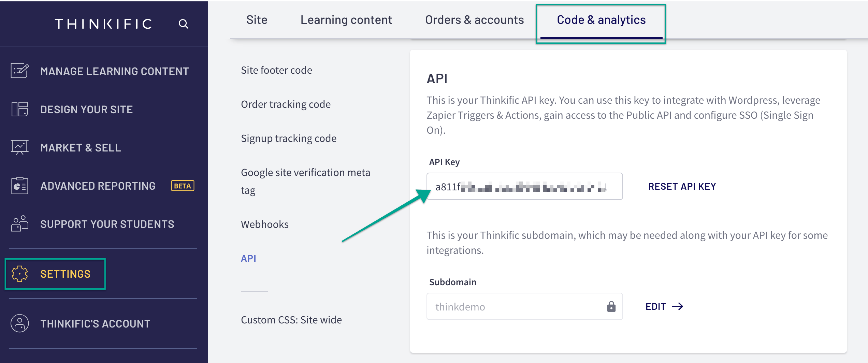The width and height of the screenshot is (868, 363).
Task: Click the lock icon in the Subdomain field
Action: coord(611,306)
